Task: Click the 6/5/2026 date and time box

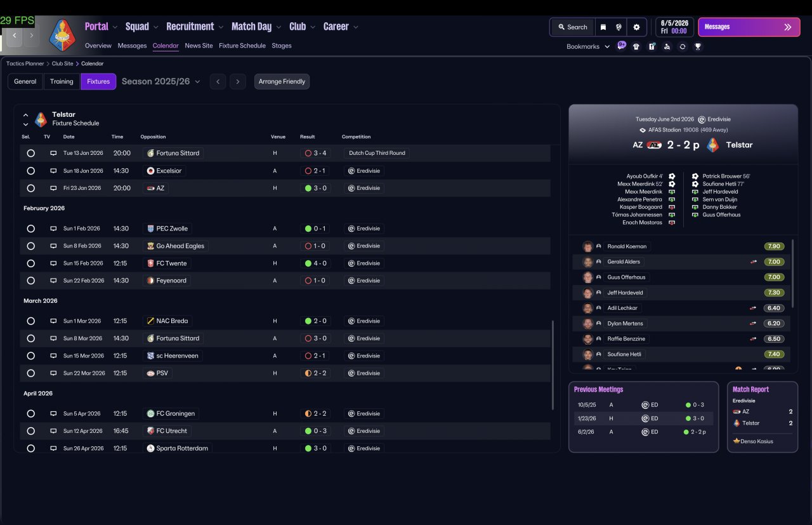Action: point(674,27)
